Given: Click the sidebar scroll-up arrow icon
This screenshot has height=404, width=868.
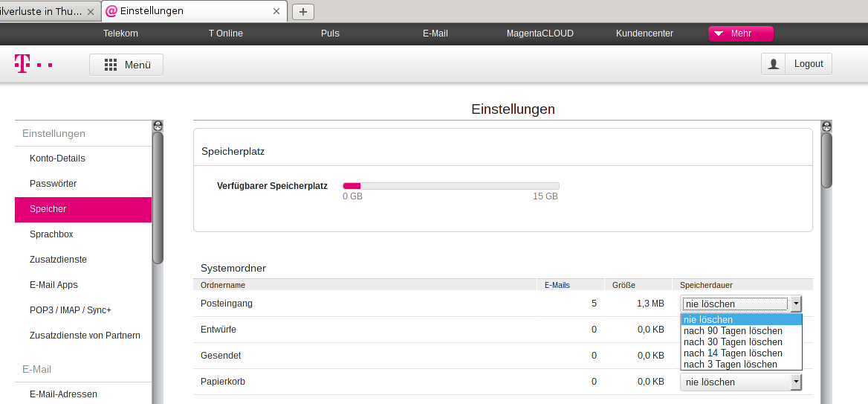Looking at the screenshot, I should click(x=158, y=126).
